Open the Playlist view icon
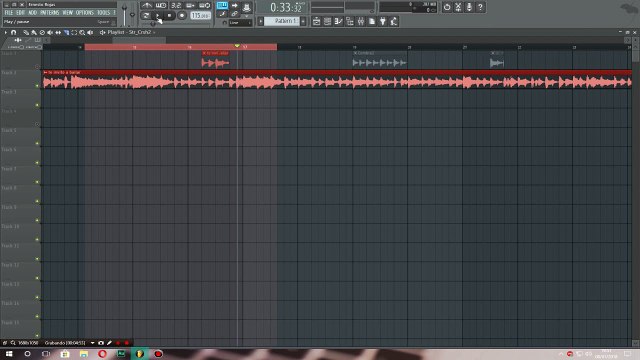The width and height of the screenshot is (640, 360). [316, 21]
